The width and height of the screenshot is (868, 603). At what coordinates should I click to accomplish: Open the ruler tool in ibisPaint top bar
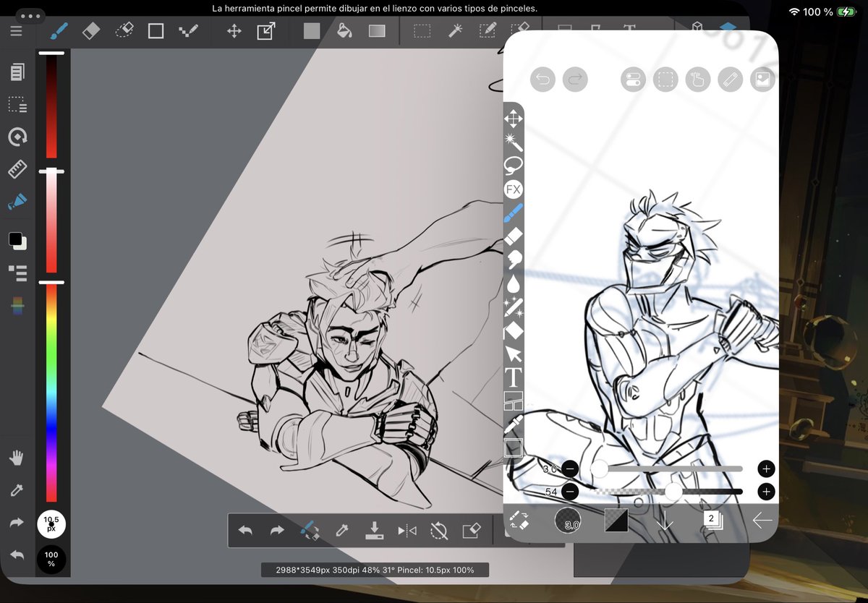[731, 80]
